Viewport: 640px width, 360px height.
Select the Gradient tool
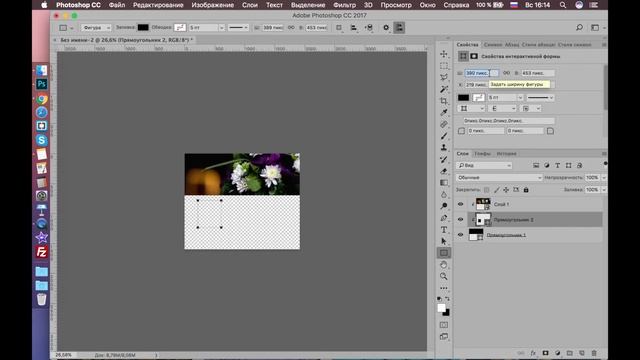coord(444,182)
